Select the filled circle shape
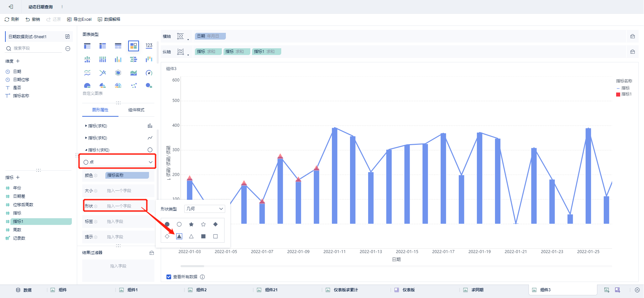Image resolution: width=644 pixels, height=298 pixels. [167, 224]
